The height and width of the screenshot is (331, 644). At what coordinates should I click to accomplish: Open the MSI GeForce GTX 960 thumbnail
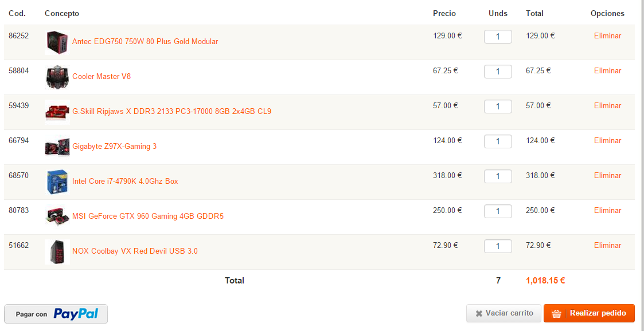coord(57,217)
